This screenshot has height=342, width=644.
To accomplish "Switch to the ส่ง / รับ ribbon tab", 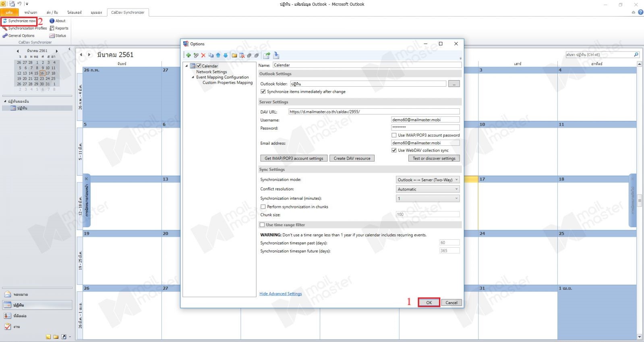I will pyautogui.click(x=52, y=12).
